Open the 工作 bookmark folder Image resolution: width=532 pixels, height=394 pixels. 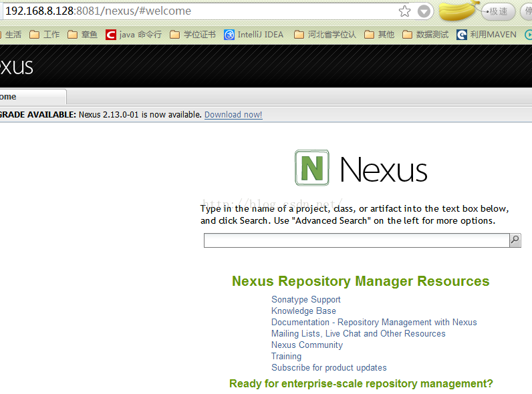45,35
